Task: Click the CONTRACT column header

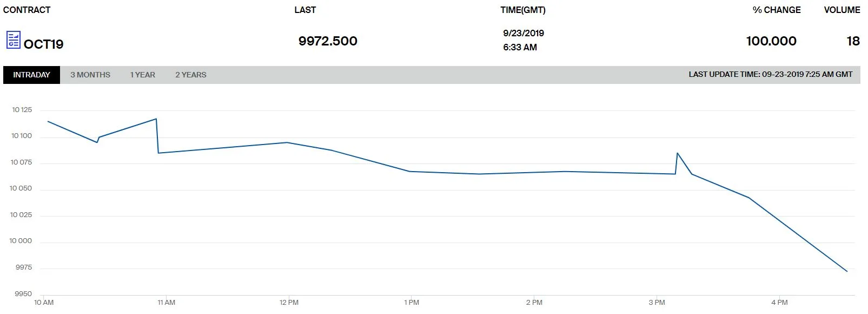Action: pos(26,10)
